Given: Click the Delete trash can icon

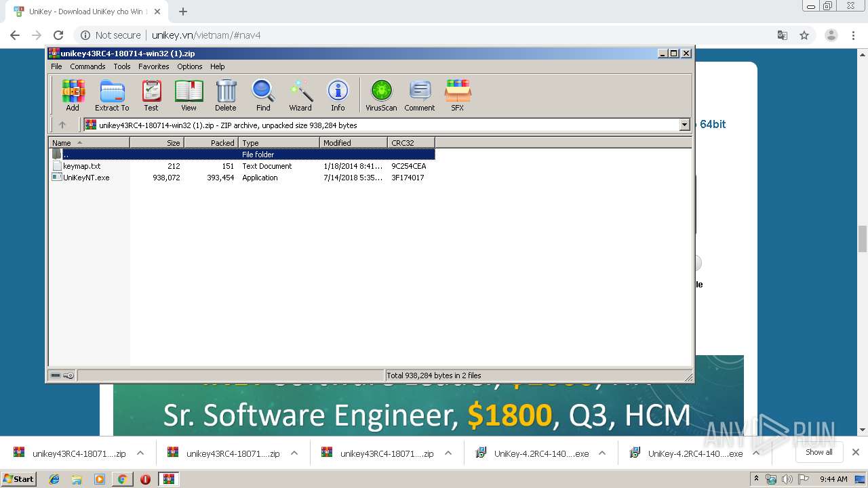Looking at the screenshot, I should [226, 95].
